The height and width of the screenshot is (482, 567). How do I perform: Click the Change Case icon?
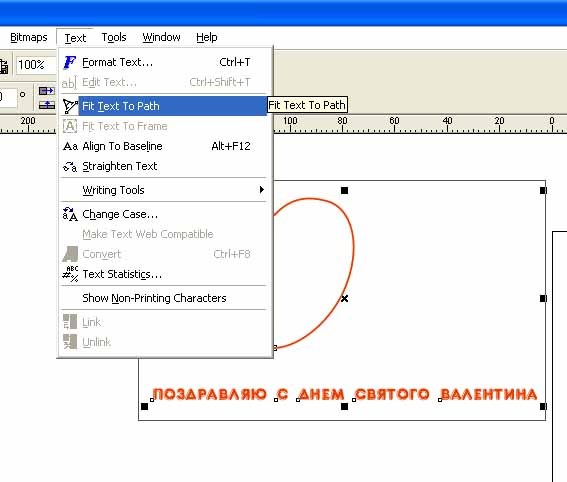pyautogui.click(x=70, y=214)
